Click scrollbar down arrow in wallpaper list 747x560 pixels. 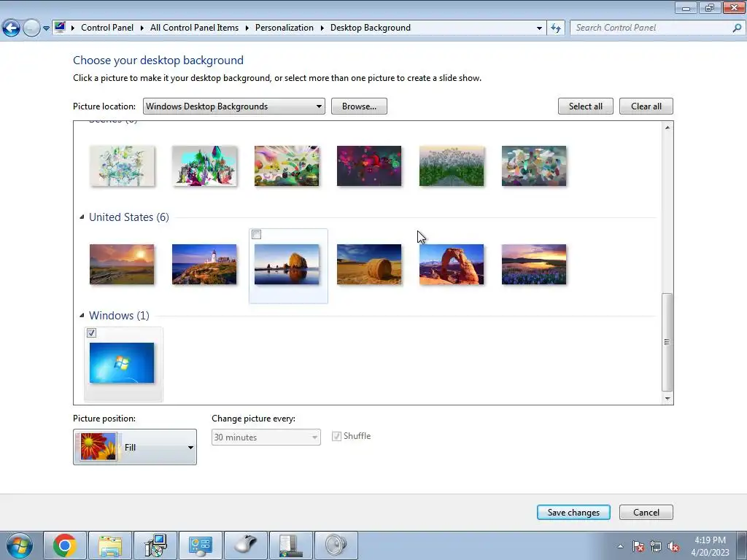[667, 399]
